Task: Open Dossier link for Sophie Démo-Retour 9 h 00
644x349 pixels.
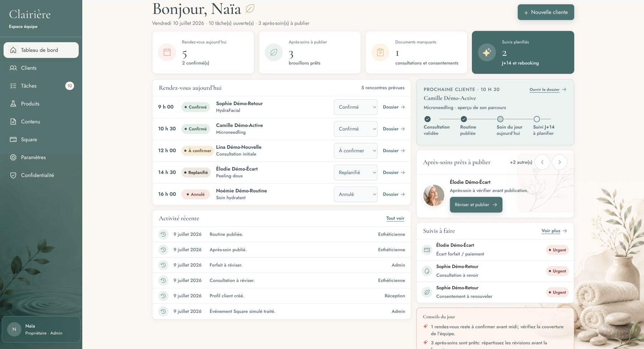Action: pyautogui.click(x=394, y=107)
